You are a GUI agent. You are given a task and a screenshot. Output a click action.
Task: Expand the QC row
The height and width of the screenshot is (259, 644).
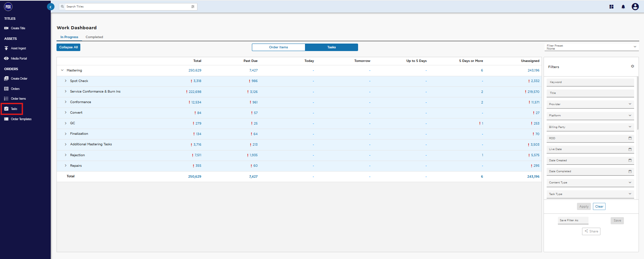tap(66, 123)
